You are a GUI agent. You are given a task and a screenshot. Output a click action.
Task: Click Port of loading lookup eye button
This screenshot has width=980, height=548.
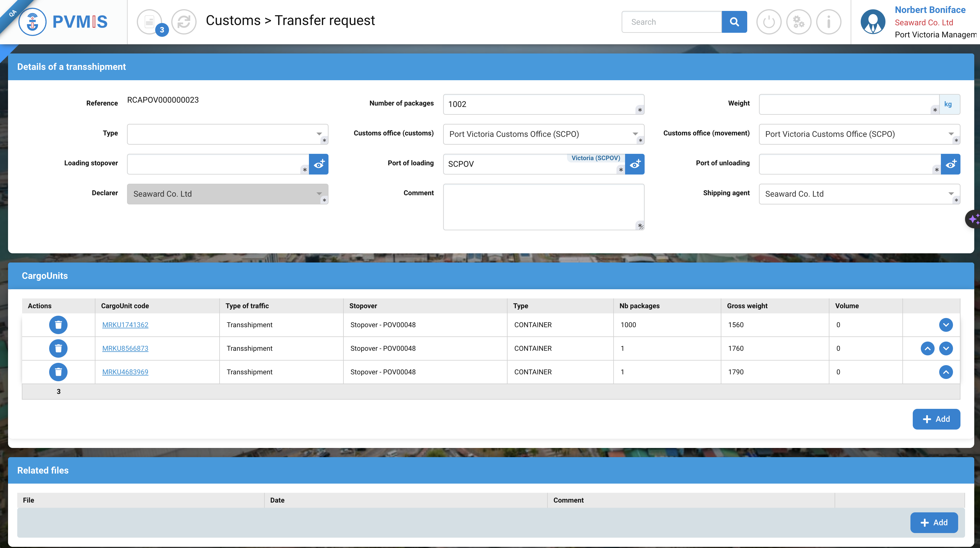[x=635, y=164]
